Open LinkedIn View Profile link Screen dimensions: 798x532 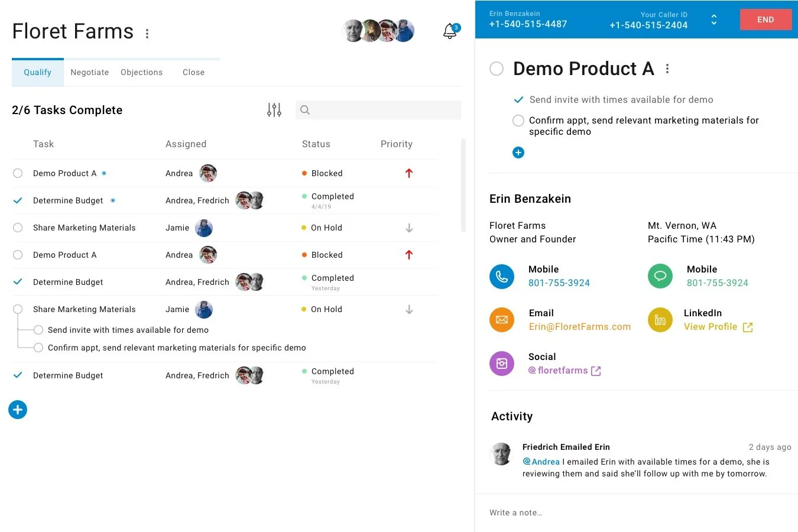(x=711, y=327)
